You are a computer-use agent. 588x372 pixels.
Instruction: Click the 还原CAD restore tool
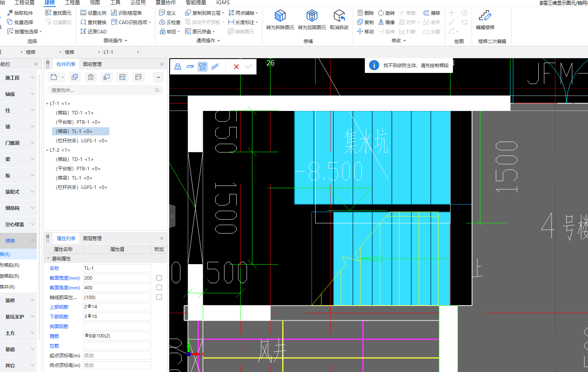94,31
